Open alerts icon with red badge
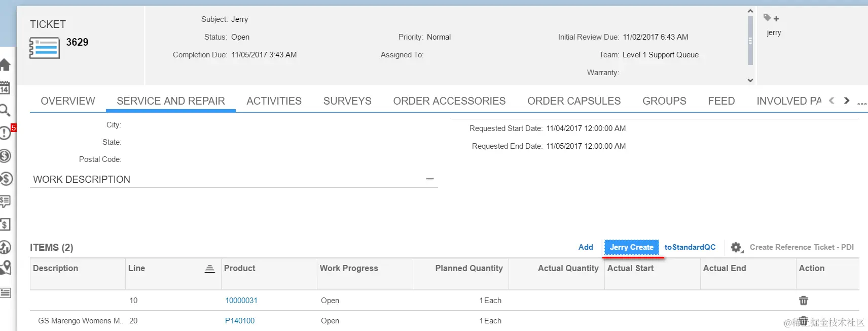The height and width of the screenshot is (331, 868). tap(6, 133)
